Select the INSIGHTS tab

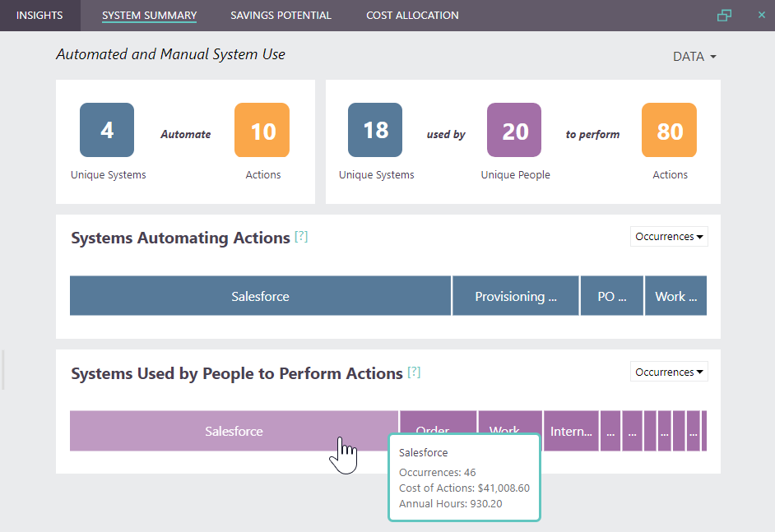(x=39, y=15)
